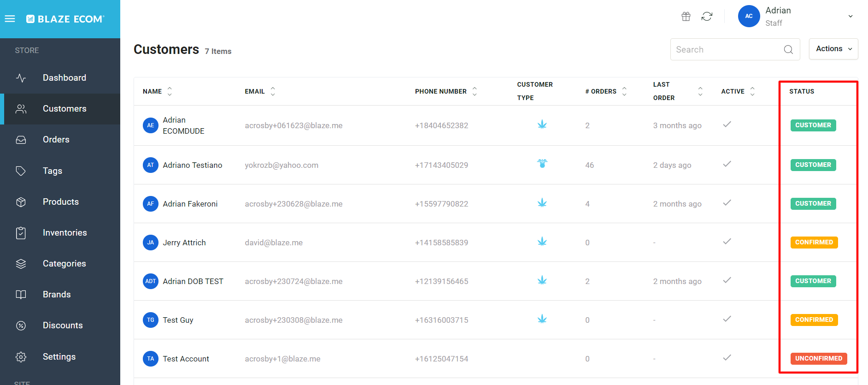868x385 pixels.
Task: Click customer type leaf icon for Jerry Attrich
Action: click(542, 241)
